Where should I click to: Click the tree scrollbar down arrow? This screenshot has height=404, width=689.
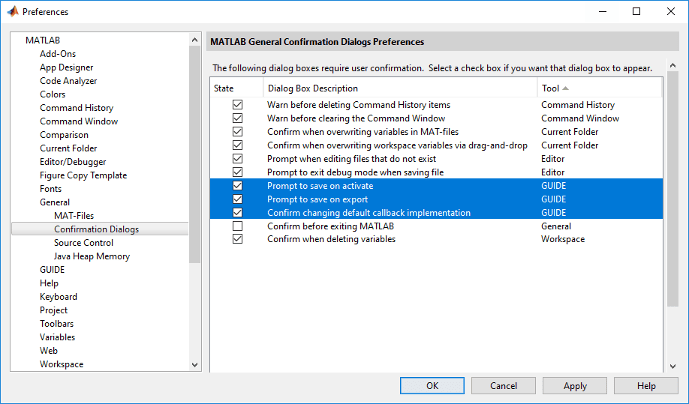click(x=195, y=364)
